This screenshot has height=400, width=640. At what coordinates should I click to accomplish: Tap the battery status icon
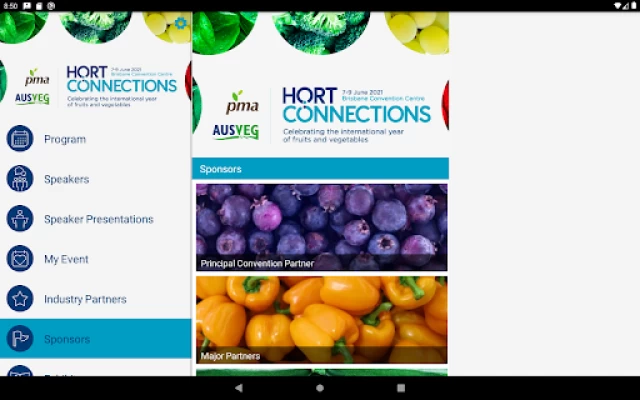[633, 6]
